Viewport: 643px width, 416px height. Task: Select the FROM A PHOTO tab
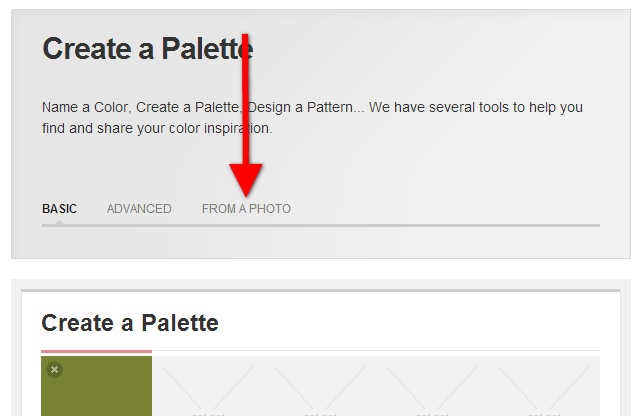(246, 209)
